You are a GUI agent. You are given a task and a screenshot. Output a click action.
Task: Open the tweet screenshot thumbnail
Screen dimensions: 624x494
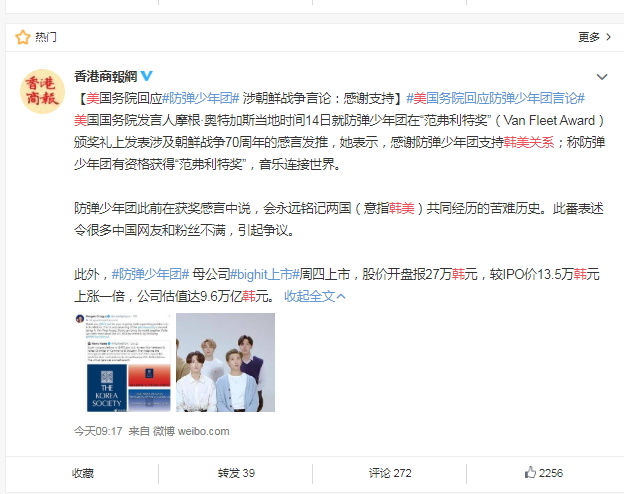[x=123, y=362]
